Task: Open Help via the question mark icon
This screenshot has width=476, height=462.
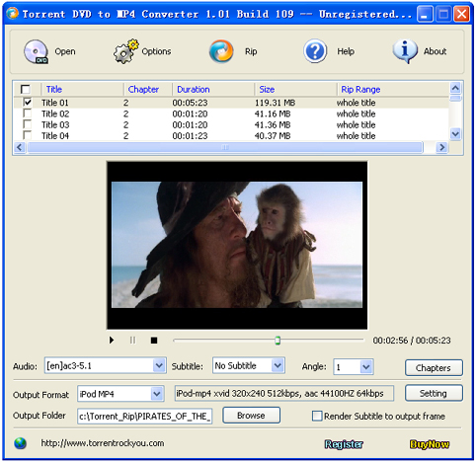Action: (x=315, y=51)
